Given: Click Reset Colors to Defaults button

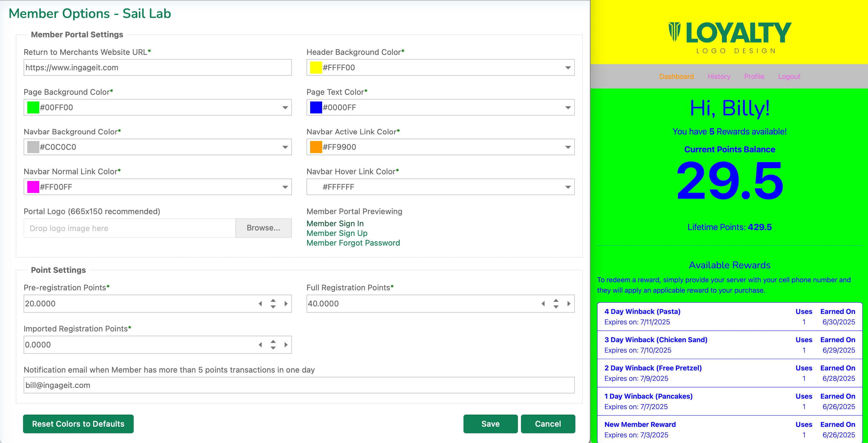Looking at the screenshot, I should (x=78, y=424).
